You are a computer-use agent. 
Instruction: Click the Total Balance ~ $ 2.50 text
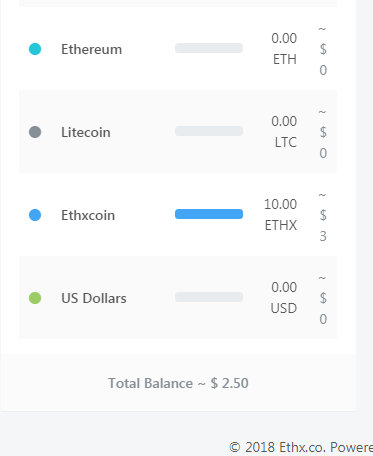click(178, 383)
